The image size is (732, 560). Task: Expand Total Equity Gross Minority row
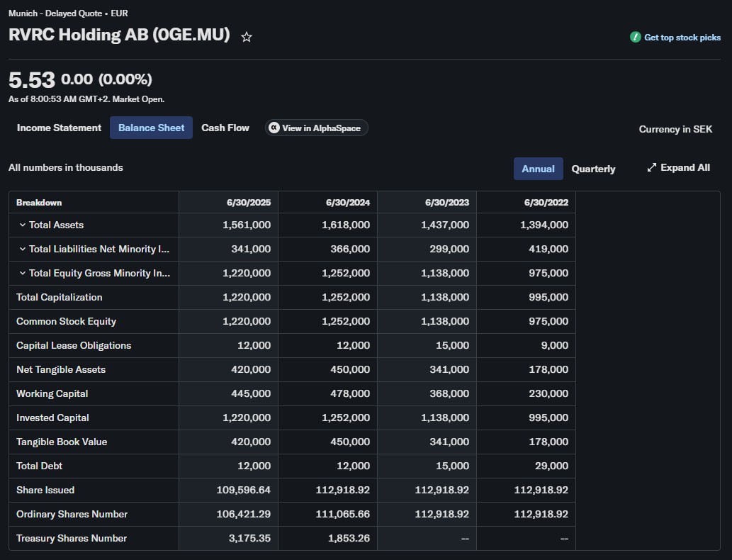pos(22,273)
